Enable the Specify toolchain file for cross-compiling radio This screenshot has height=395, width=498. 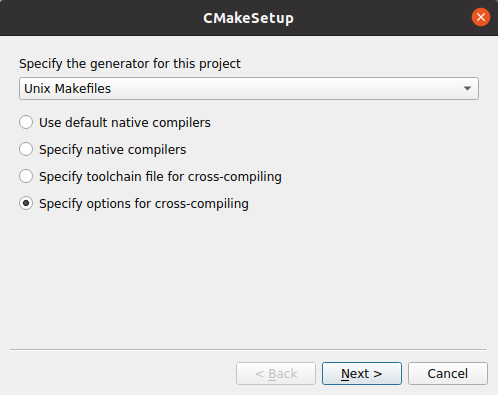pos(26,176)
